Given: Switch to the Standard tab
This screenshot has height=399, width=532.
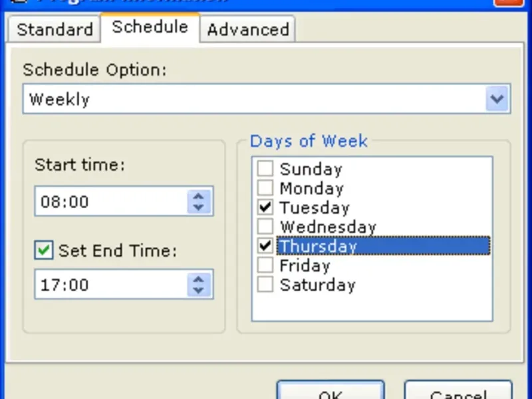Looking at the screenshot, I should pyautogui.click(x=55, y=30).
